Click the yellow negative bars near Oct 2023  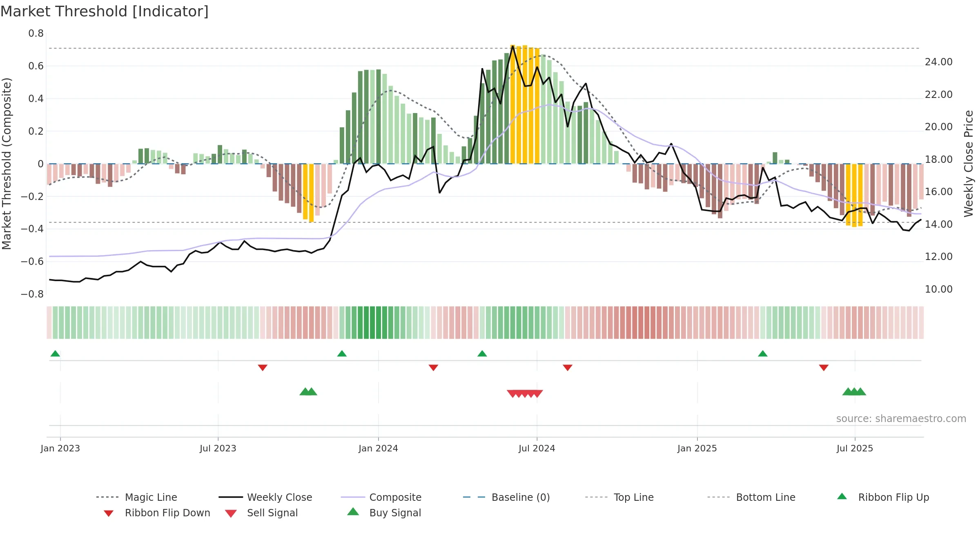click(308, 193)
